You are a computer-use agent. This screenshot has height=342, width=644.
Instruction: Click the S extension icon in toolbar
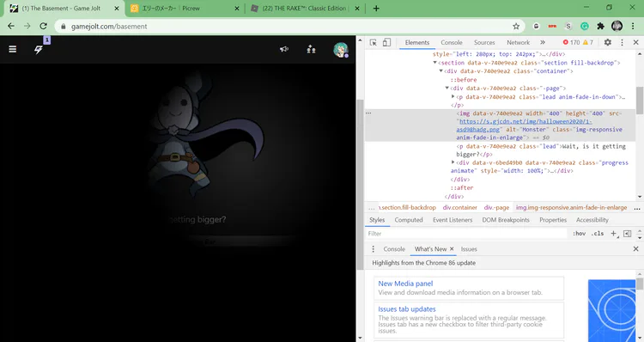(568, 27)
